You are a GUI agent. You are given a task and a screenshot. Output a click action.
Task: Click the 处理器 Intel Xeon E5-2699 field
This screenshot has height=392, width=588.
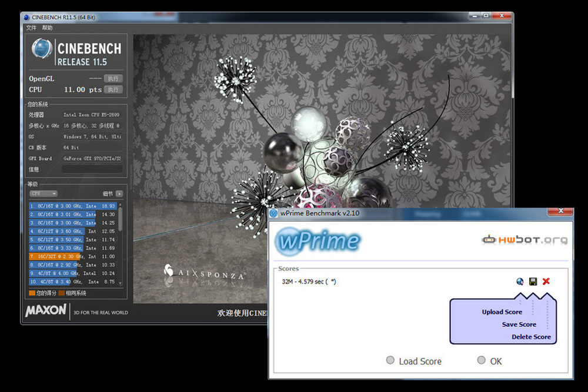coord(92,115)
